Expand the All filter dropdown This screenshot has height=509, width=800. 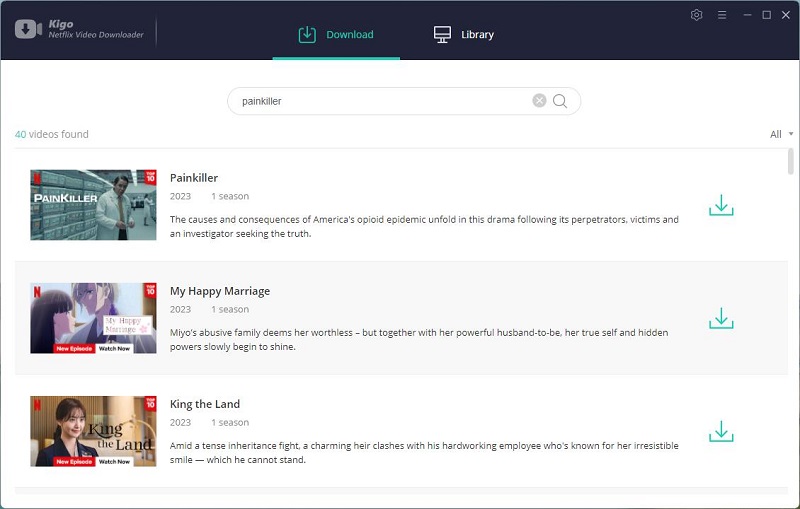pyautogui.click(x=781, y=134)
